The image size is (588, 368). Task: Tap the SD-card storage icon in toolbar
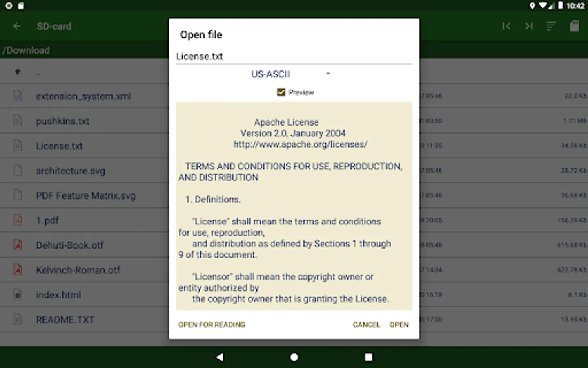(574, 26)
